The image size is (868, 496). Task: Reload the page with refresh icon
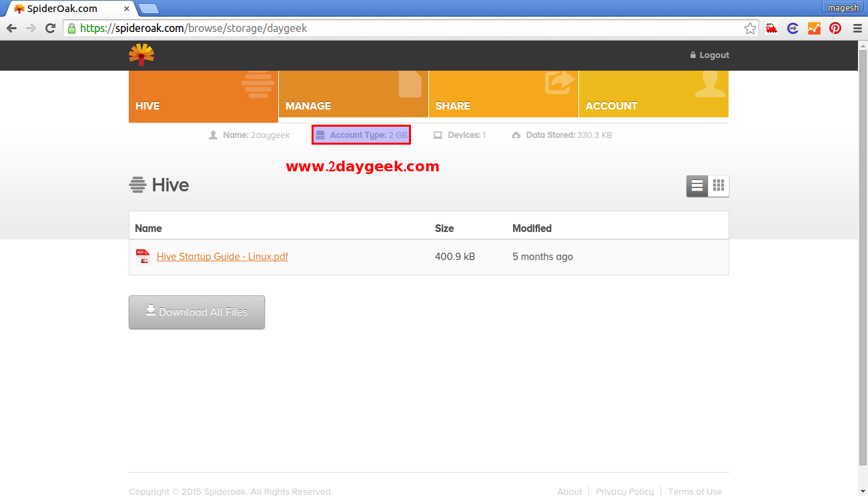50,28
